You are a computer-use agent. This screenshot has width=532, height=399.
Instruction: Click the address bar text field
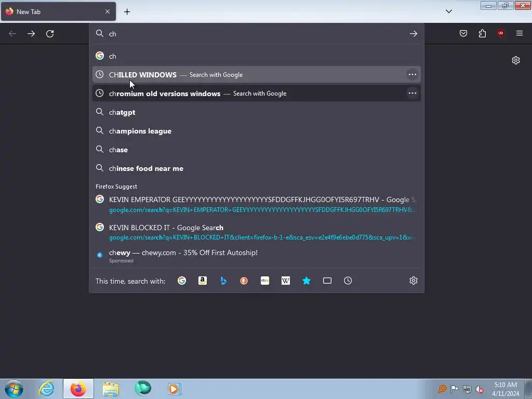pyautogui.click(x=256, y=34)
